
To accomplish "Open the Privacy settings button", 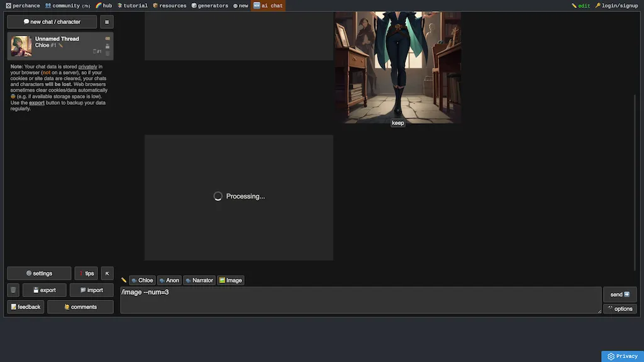I will point(623,356).
